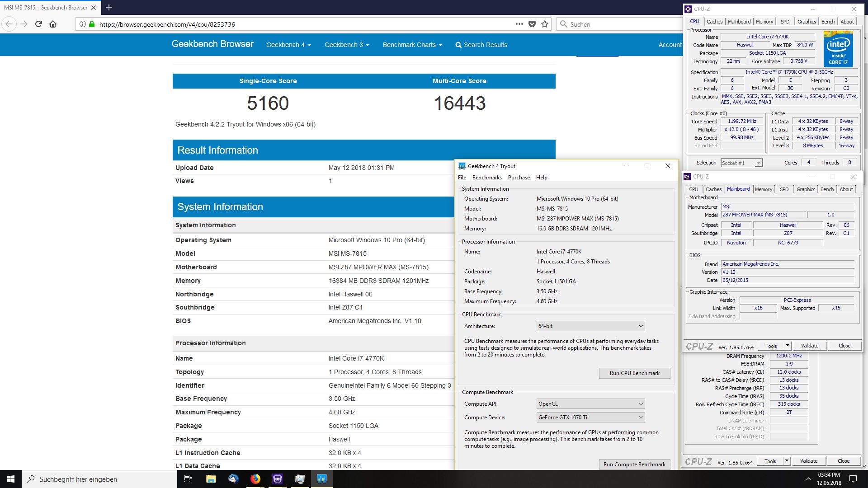
Task: Open a new browser tab with plus icon
Action: click(109, 7)
